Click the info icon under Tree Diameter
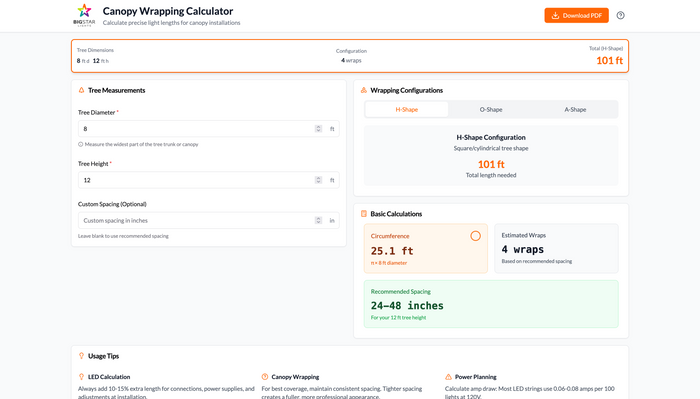700x399 pixels. click(x=81, y=144)
